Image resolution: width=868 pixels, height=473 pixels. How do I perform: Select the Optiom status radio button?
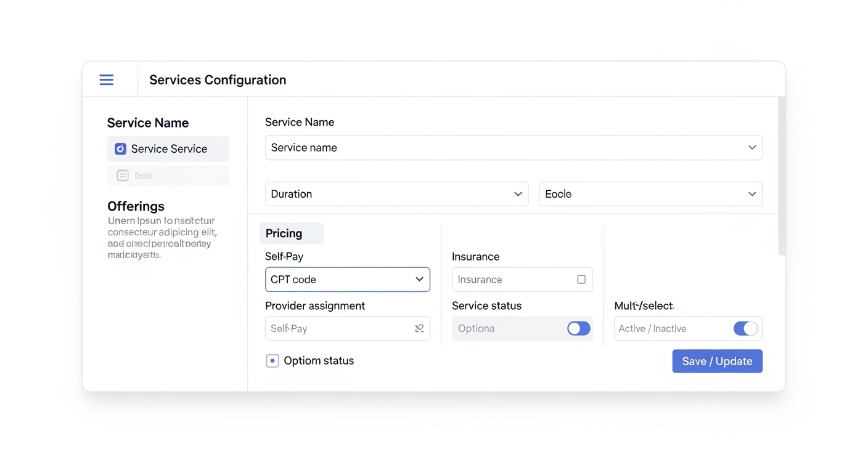(x=272, y=361)
